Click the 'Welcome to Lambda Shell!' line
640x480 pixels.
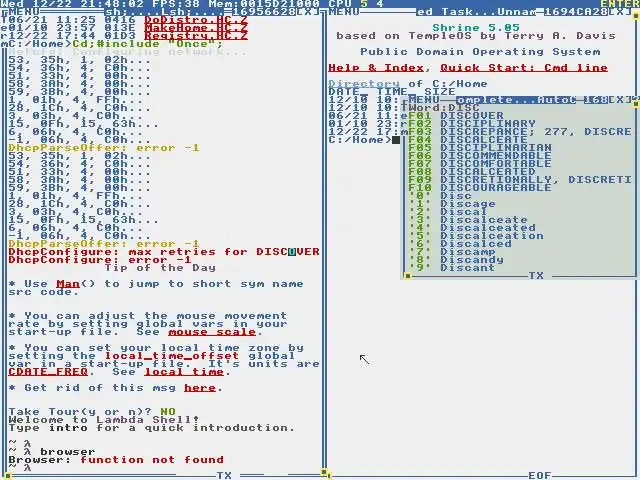point(104,420)
